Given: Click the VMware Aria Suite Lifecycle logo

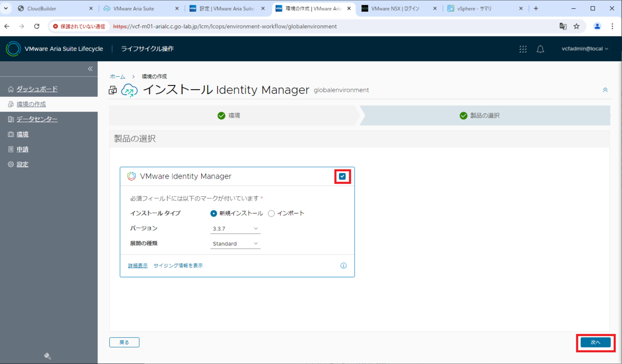Looking at the screenshot, I should (x=13, y=49).
